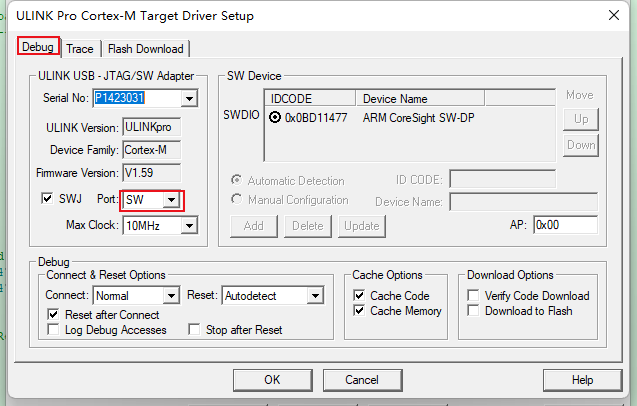Click the AP value input field
This screenshot has width=637, height=406.
pos(564,225)
